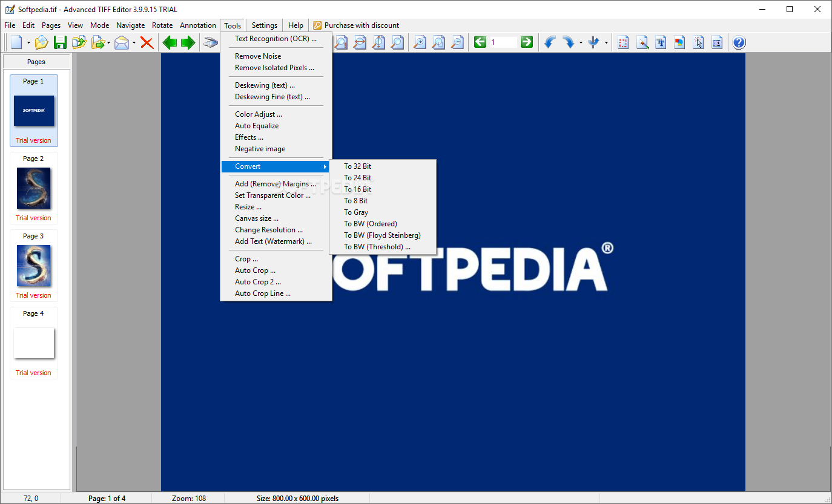
Task: Click the zoom out magnifier icon
Action: tap(457, 42)
